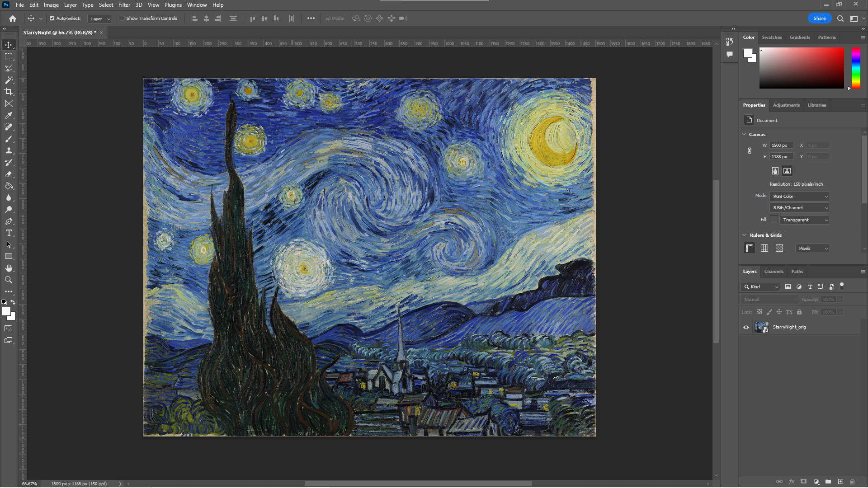Open the 8 Bits/Channel dropdown

(x=799, y=208)
